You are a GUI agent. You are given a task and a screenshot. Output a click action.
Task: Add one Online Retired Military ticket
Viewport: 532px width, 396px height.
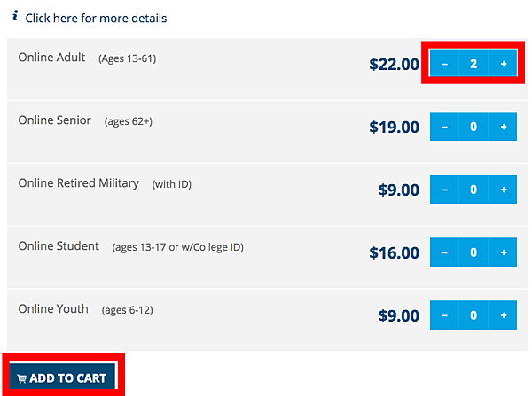[x=503, y=190]
